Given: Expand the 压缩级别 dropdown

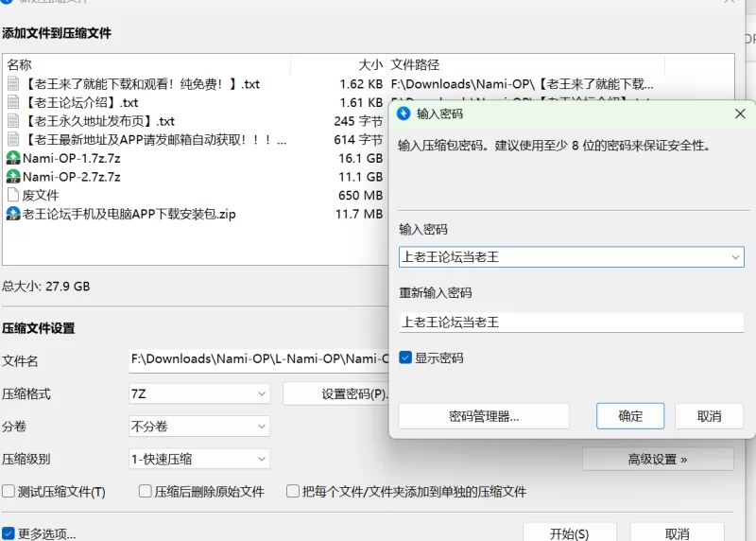Looking at the screenshot, I should [198, 459].
